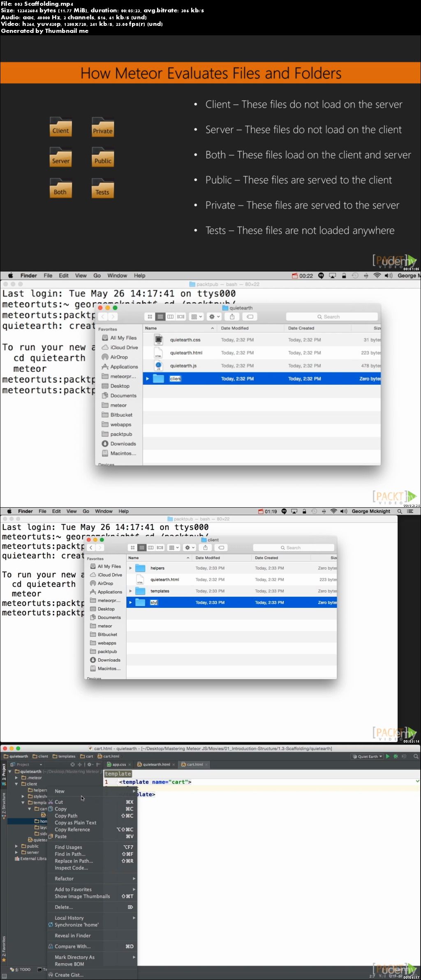Screen dimensions: 421x980
Task: Toggle the 1: Project tool window button
Action: click(x=4, y=774)
